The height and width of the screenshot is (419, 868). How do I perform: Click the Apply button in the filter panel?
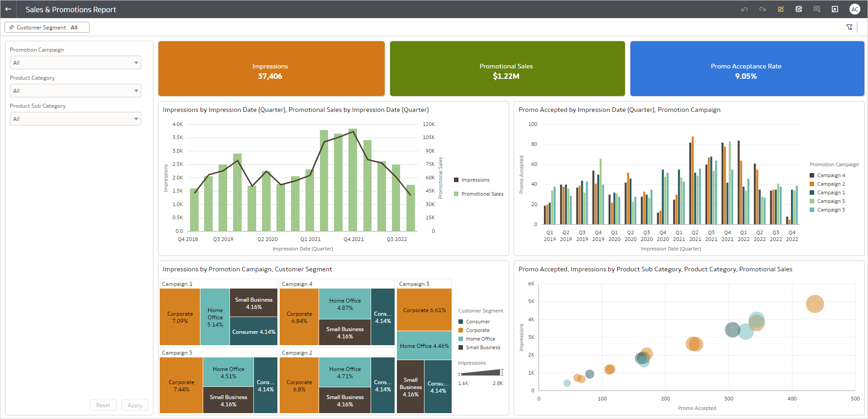pyautogui.click(x=134, y=405)
